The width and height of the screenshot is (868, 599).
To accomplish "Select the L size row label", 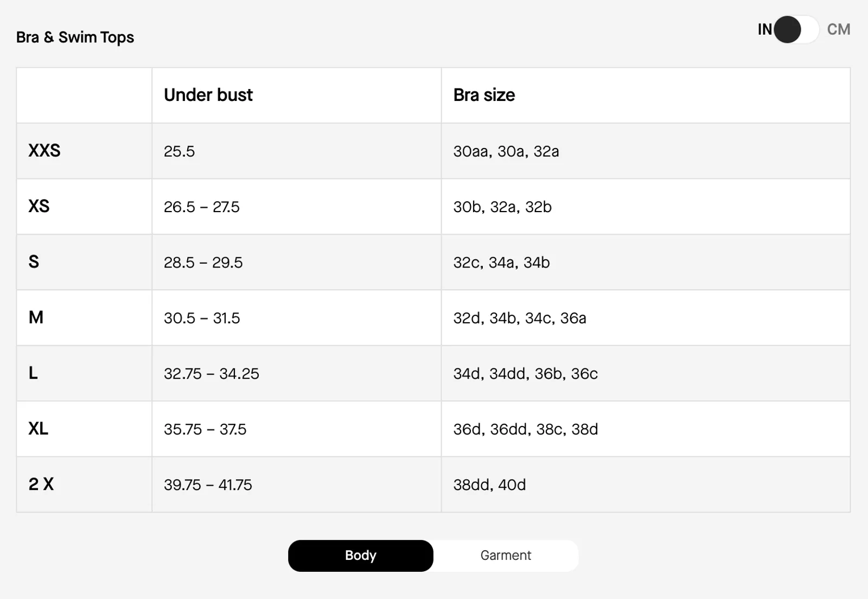I will 33,373.
